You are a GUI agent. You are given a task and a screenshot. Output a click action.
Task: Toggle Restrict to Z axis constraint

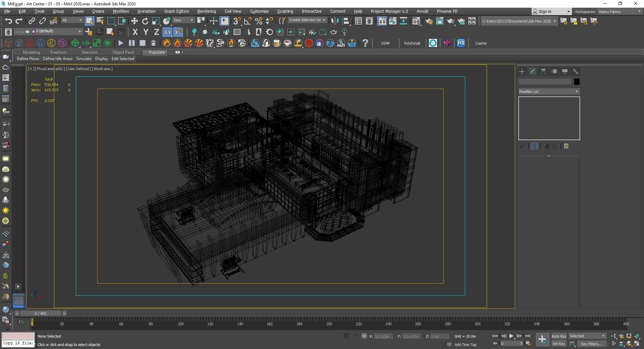point(156,32)
